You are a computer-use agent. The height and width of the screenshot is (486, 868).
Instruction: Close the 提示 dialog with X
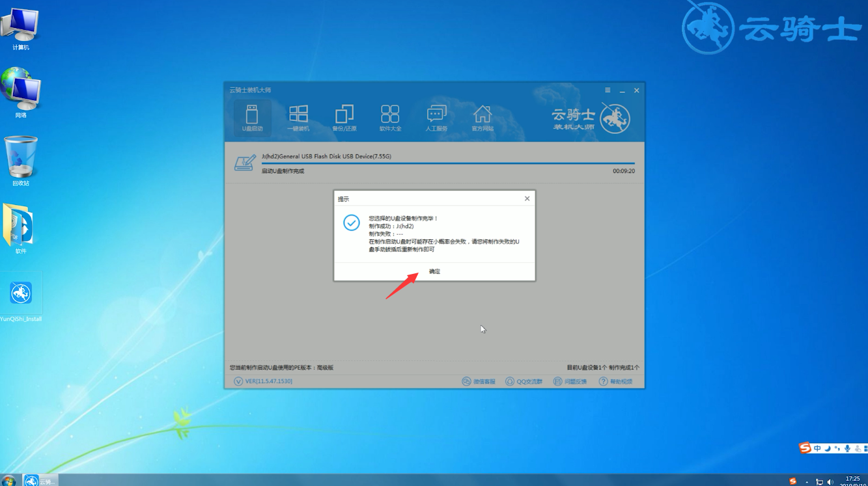pos(527,198)
